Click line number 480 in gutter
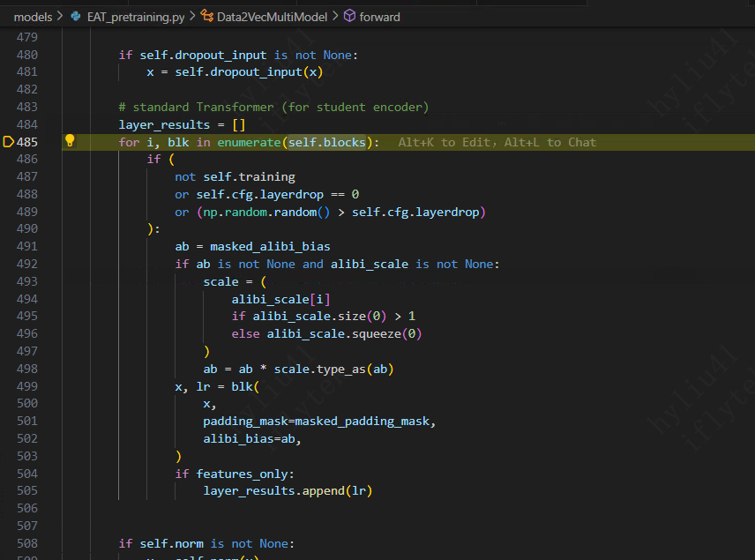Screen dimensions: 755x560 pos(27,55)
